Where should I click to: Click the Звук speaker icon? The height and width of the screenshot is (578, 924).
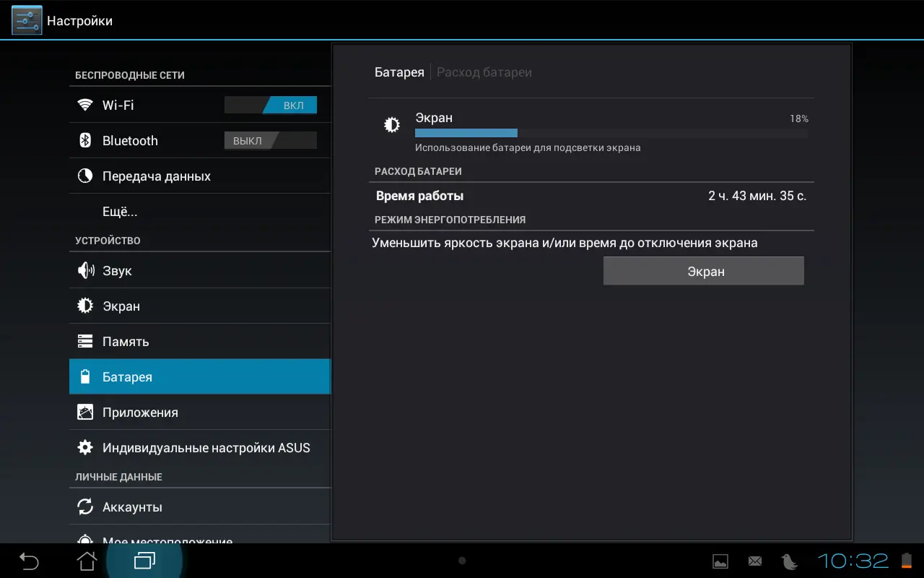click(x=85, y=270)
